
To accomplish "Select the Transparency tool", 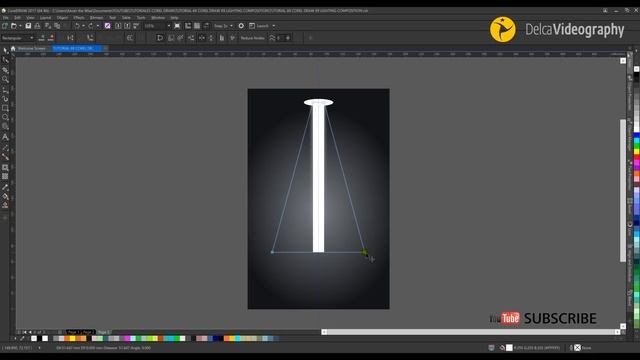I will (5, 176).
